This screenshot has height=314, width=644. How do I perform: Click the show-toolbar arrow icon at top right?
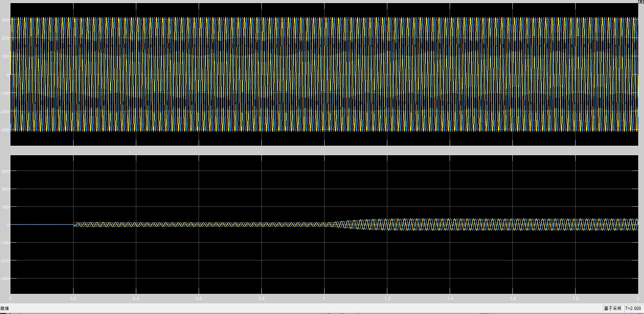[641, 2]
